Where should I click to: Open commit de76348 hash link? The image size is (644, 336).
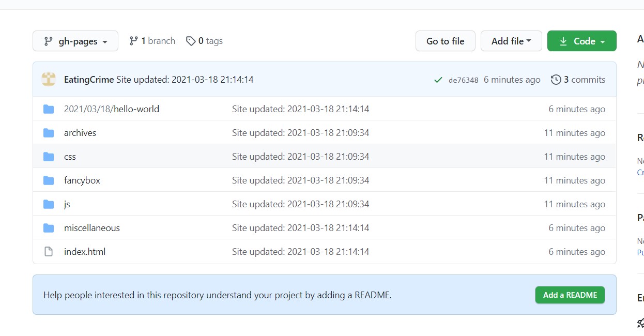(463, 80)
